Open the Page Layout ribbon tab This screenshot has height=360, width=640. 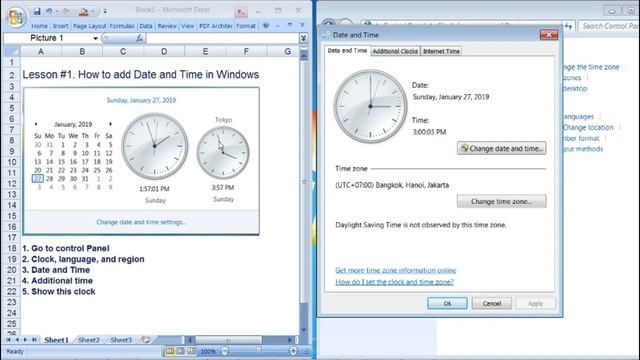pos(89,26)
